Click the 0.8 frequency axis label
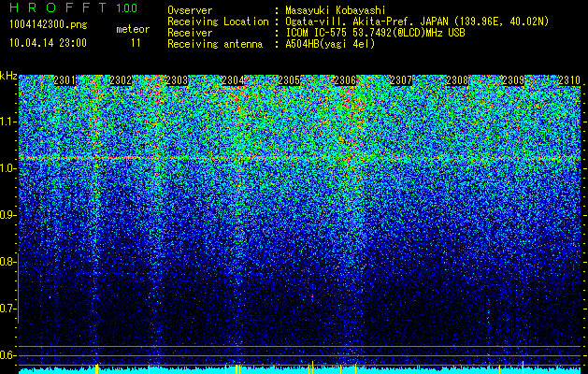 (7, 262)
